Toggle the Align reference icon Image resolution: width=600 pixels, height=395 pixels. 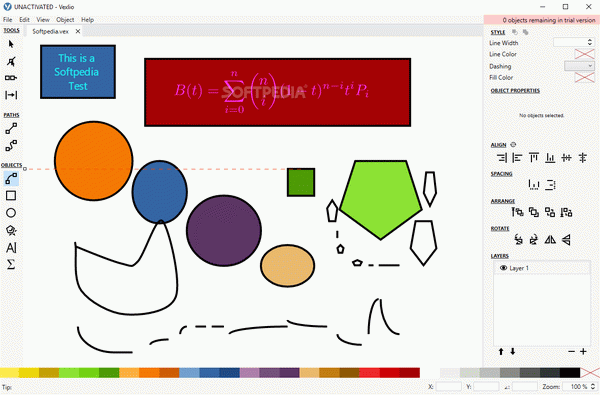point(513,145)
